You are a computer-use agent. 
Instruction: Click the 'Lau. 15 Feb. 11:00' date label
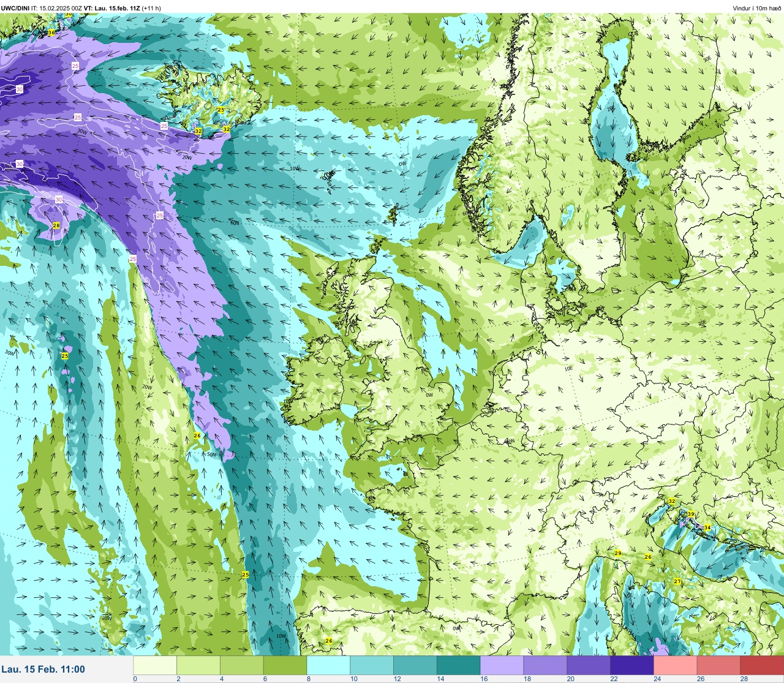click(x=43, y=670)
